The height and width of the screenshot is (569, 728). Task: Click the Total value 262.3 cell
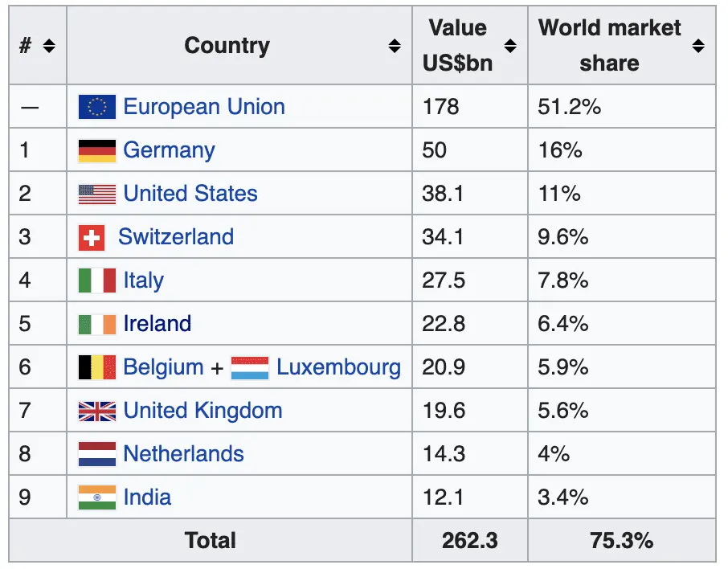pyautogui.click(x=469, y=541)
